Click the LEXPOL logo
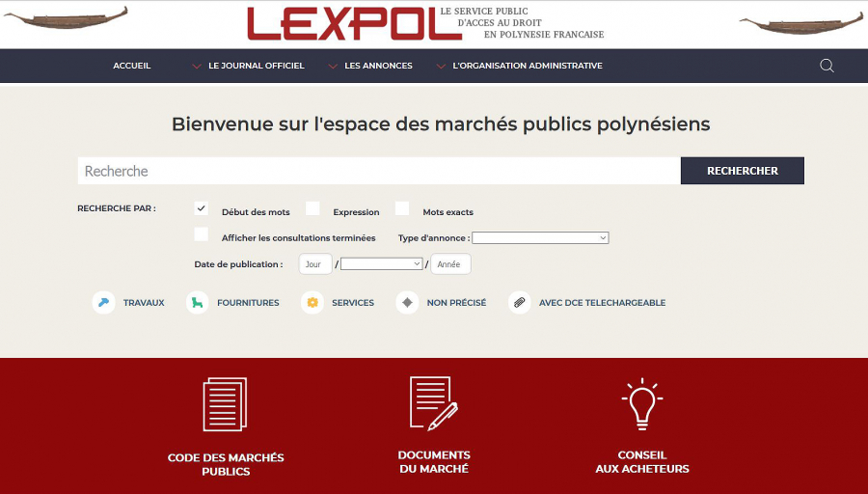868x494 pixels. click(354, 24)
